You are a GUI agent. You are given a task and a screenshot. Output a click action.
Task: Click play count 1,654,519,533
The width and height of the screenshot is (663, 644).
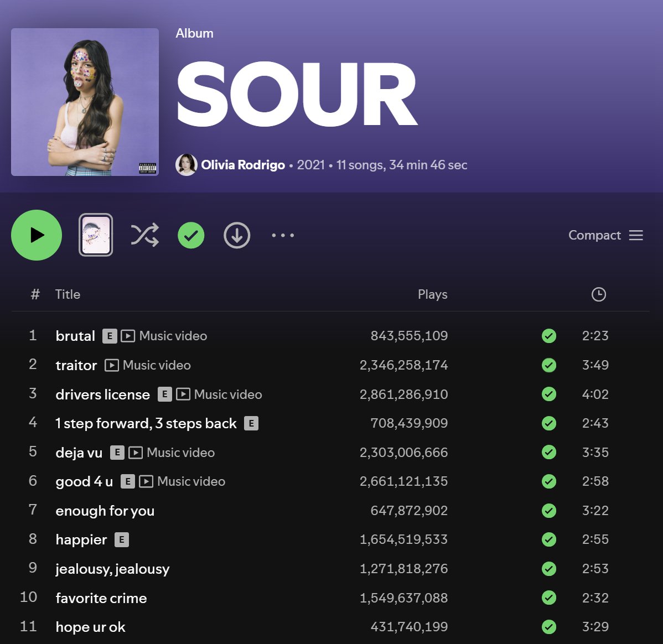pyautogui.click(x=403, y=539)
